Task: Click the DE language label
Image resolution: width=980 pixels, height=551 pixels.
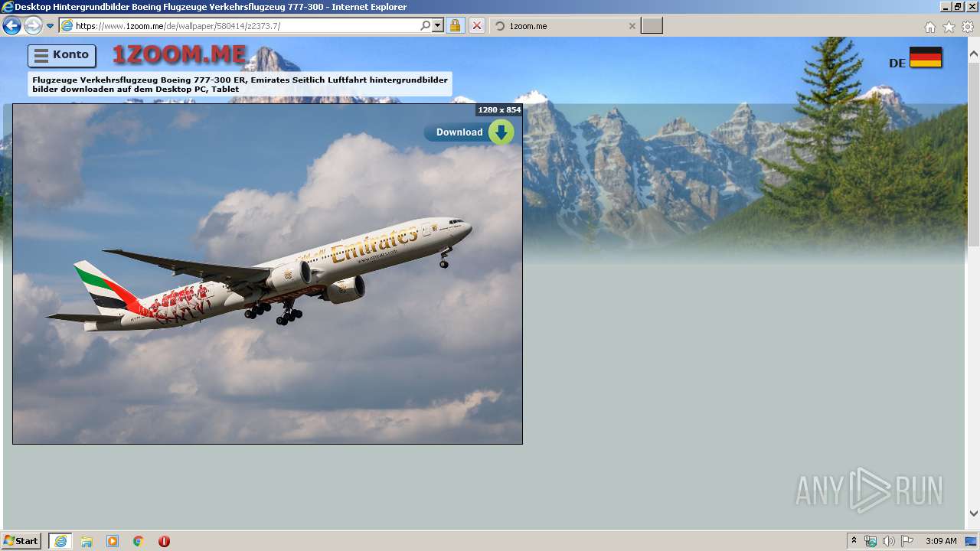Action: pos(897,64)
